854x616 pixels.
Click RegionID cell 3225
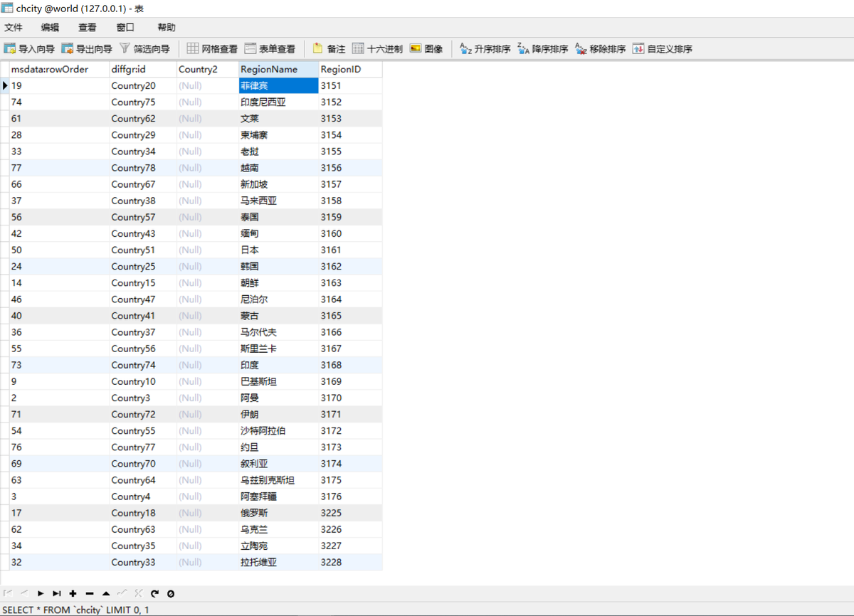(350, 513)
